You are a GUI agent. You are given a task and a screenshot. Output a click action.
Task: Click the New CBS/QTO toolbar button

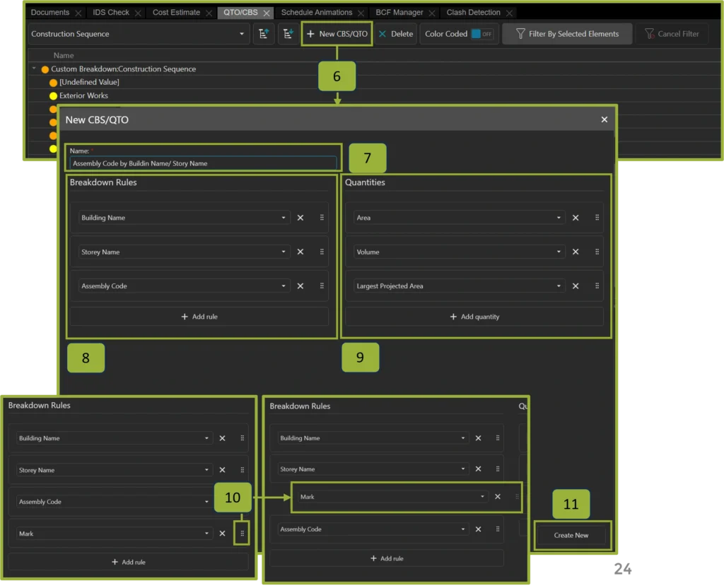pyautogui.click(x=337, y=34)
